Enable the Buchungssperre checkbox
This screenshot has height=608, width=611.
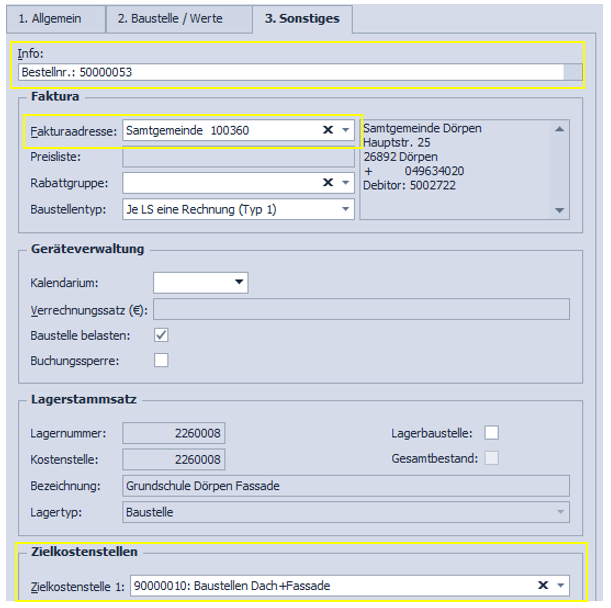[161, 359]
